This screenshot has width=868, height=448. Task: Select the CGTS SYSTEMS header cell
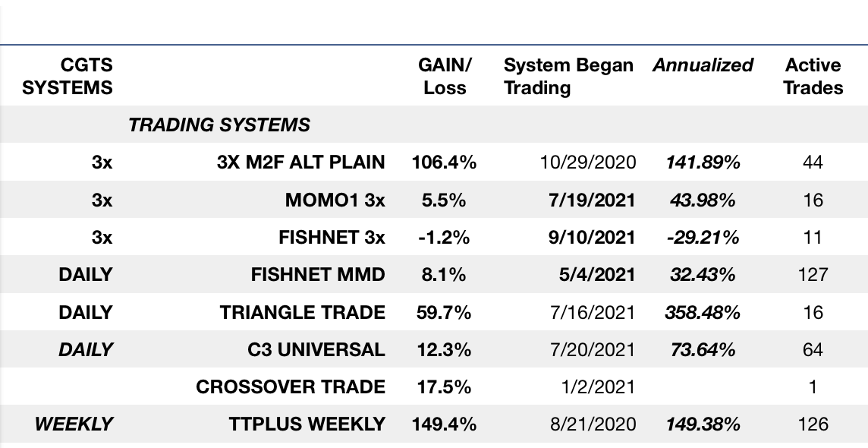tap(68, 76)
